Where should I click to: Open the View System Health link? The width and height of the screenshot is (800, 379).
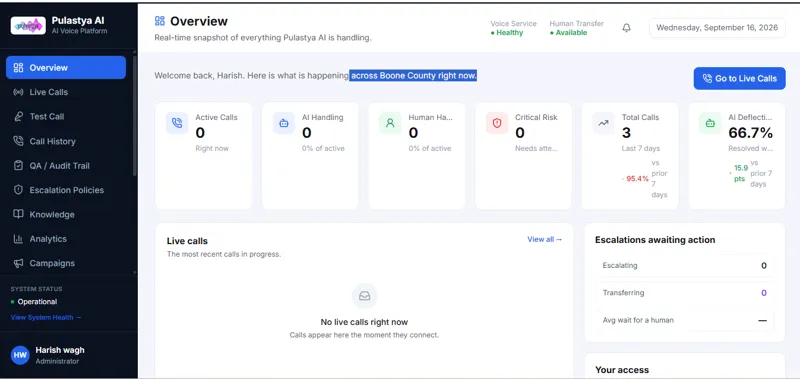pos(46,317)
